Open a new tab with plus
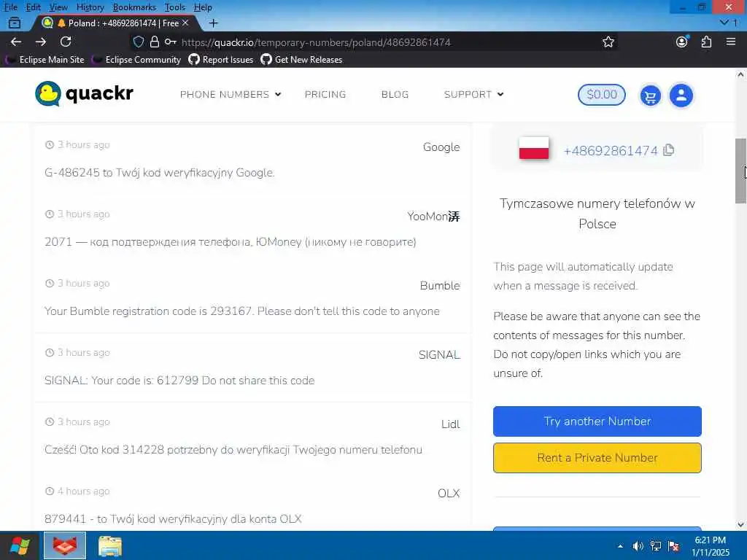 (214, 23)
